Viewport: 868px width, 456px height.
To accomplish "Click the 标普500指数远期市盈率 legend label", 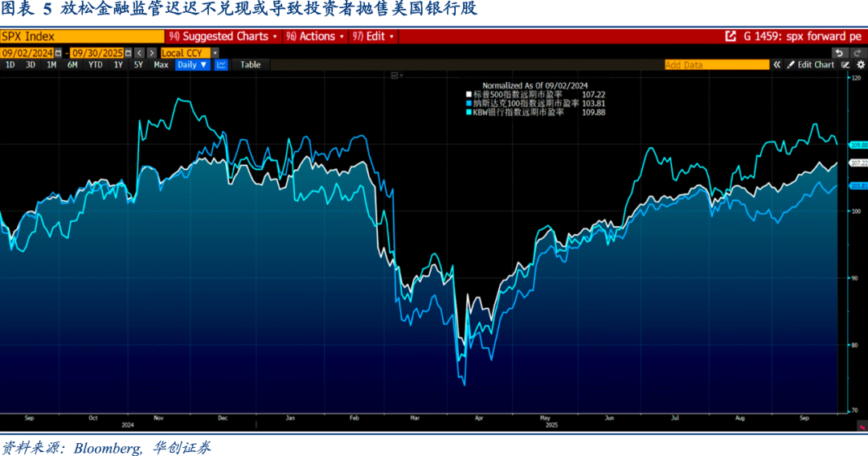I will (518, 95).
